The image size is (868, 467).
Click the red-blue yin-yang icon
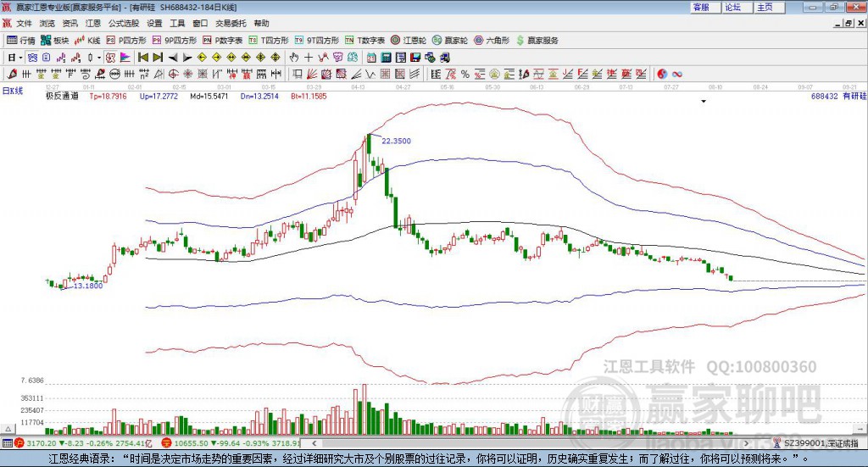point(662,74)
